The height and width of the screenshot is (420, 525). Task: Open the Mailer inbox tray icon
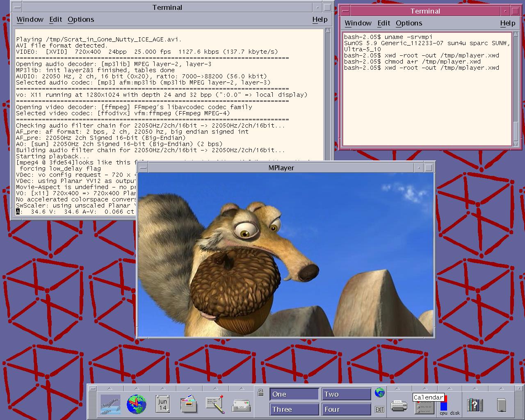(241, 405)
